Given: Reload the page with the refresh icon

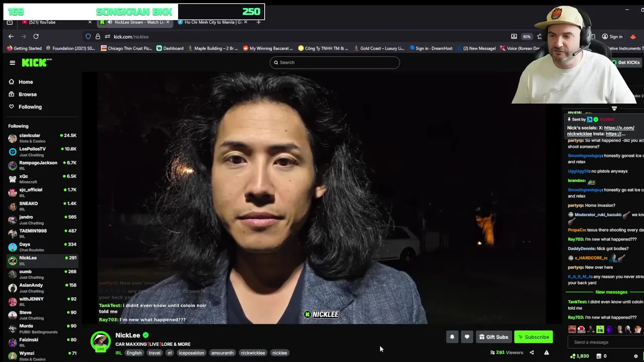Looking at the screenshot, I should click(x=36, y=36).
